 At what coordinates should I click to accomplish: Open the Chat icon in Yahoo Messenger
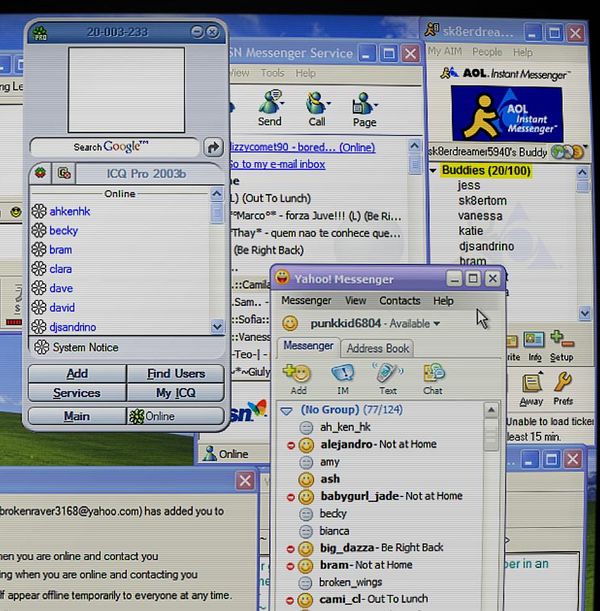point(433,373)
